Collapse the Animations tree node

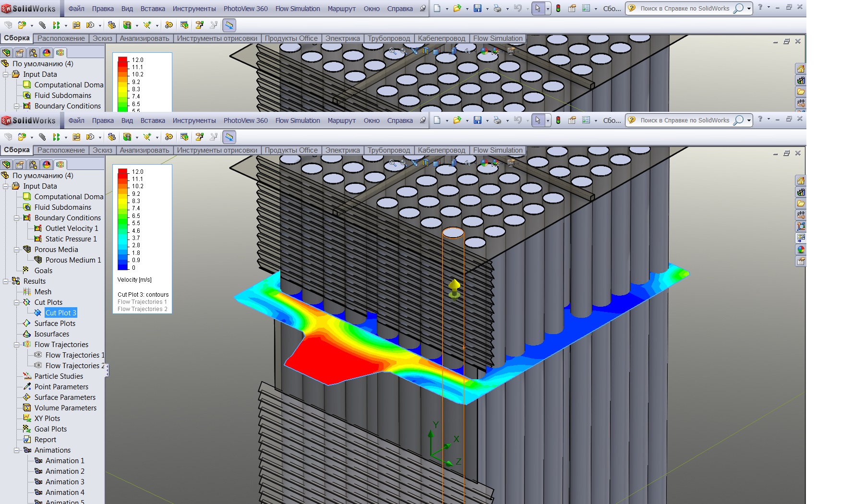click(x=17, y=450)
